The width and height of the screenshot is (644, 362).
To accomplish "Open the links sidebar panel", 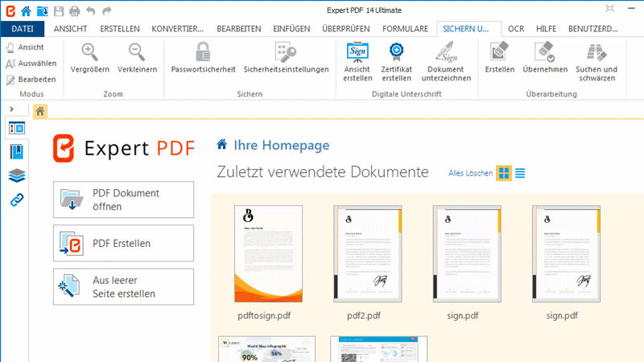I will [x=17, y=200].
